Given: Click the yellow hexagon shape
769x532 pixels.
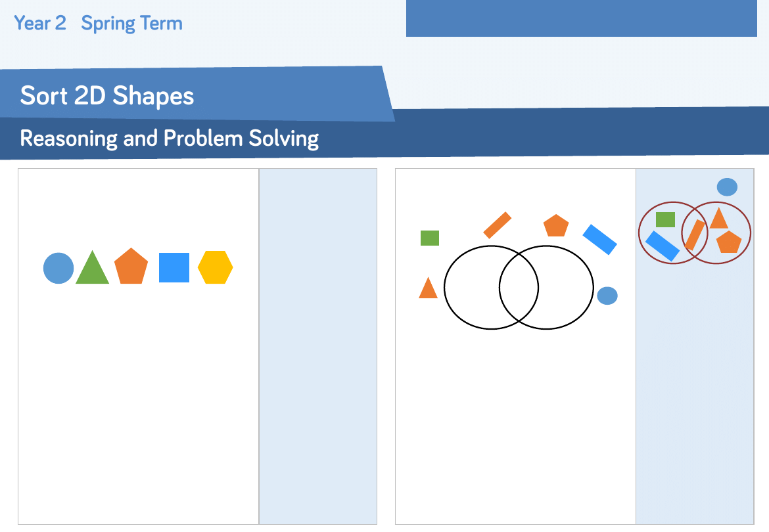Looking at the screenshot, I should point(216,267).
